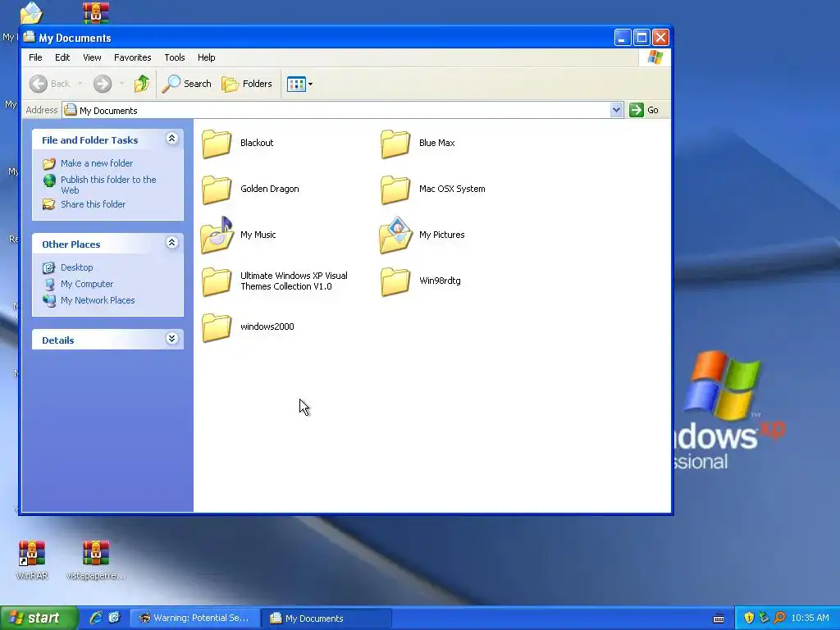Image resolution: width=840 pixels, height=630 pixels.
Task: Click the orange magnifier tray icon
Action: pyautogui.click(x=779, y=619)
